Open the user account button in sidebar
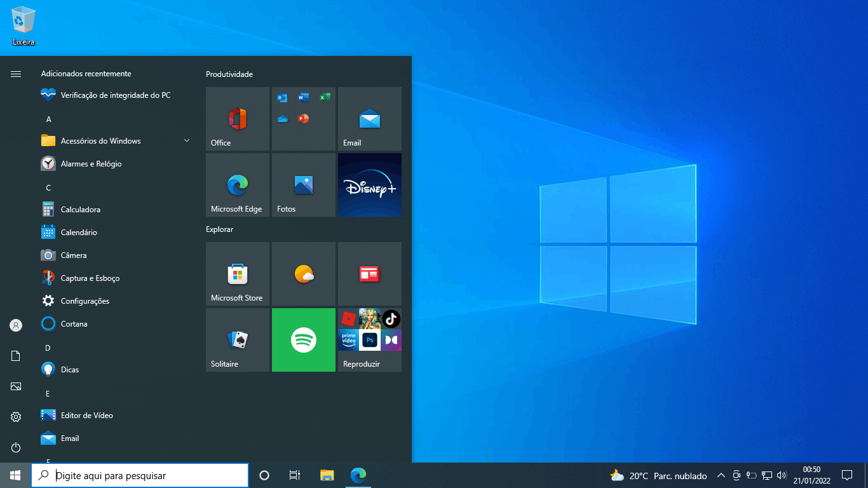Image resolution: width=868 pixels, height=488 pixels. point(16,325)
